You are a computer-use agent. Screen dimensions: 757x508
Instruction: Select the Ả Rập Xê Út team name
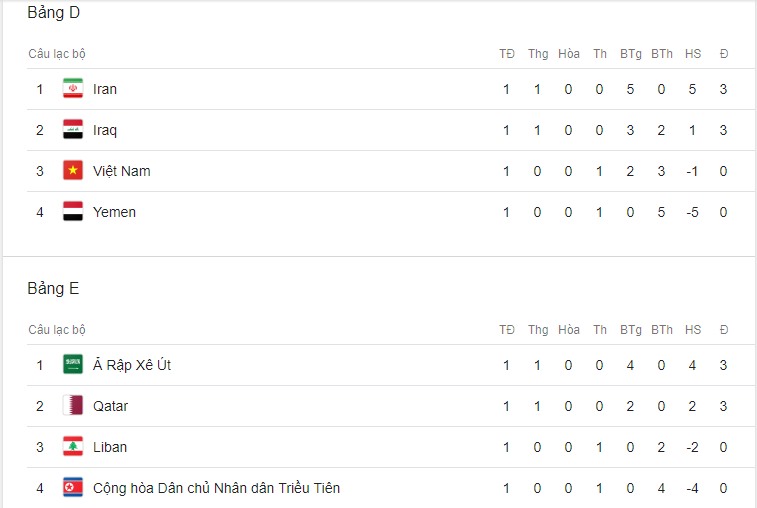[x=132, y=365]
